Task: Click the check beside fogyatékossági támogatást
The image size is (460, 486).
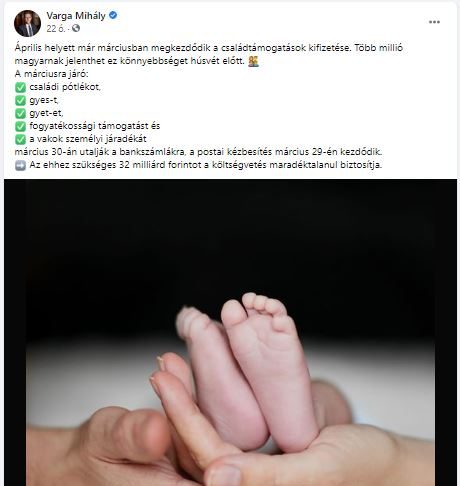Action: tap(20, 126)
